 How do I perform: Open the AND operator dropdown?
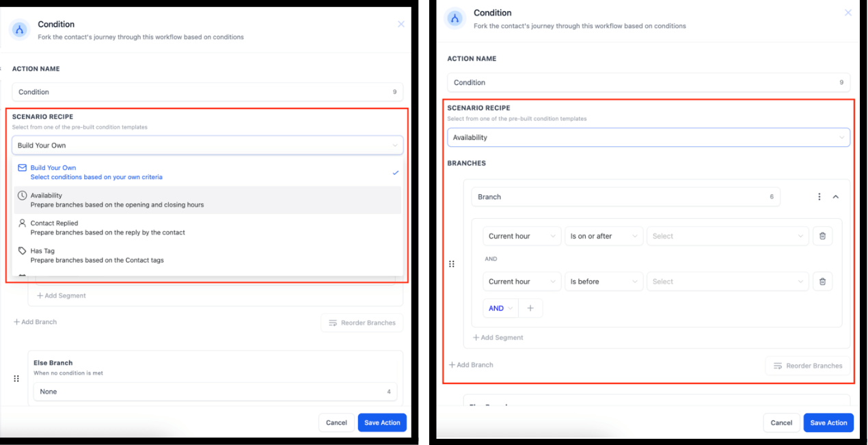(x=501, y=308)
